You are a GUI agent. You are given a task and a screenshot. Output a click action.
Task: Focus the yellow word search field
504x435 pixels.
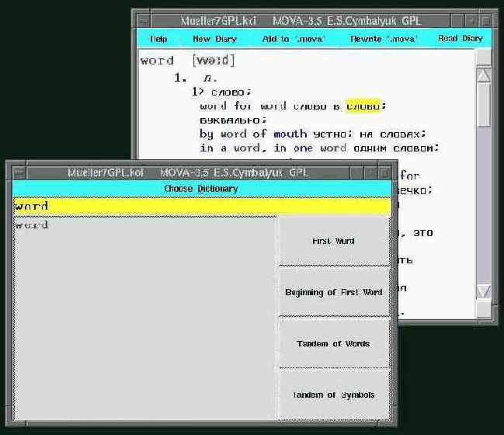click(201, 206)
